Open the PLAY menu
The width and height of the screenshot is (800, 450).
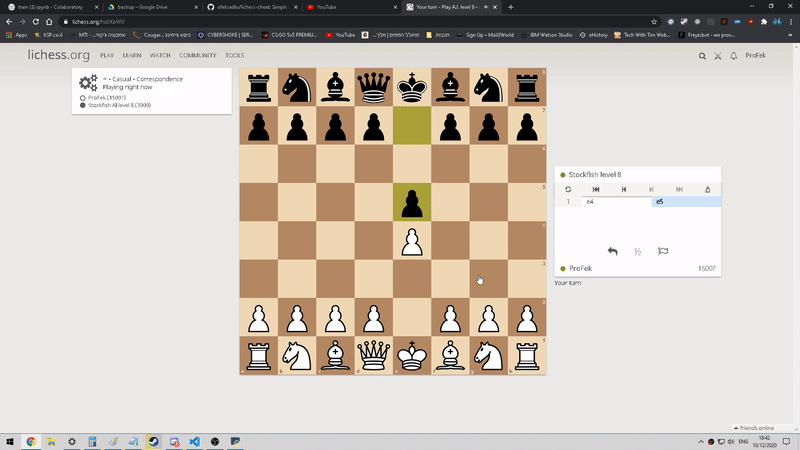point(107,56)
